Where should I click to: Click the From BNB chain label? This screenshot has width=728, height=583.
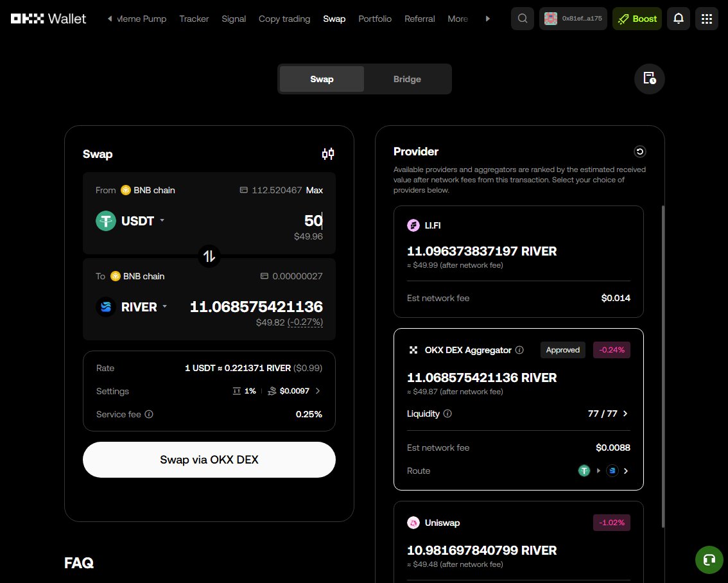tap(148, 190)
